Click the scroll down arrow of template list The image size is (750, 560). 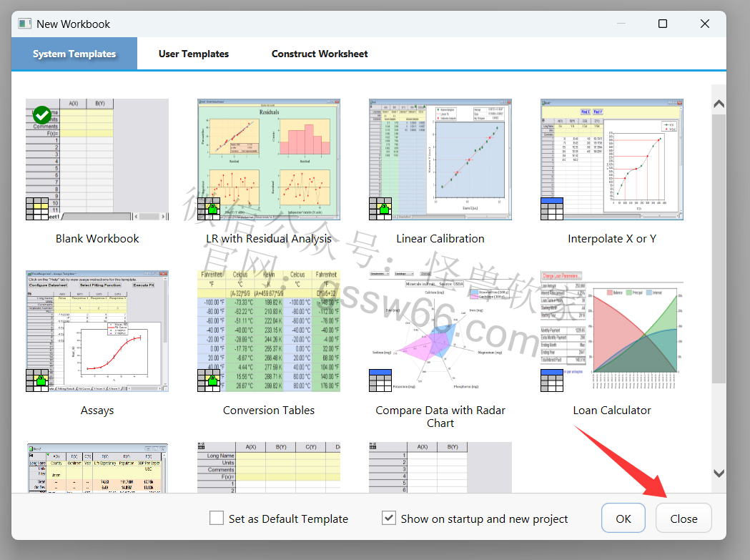click(x=719, y=473)
